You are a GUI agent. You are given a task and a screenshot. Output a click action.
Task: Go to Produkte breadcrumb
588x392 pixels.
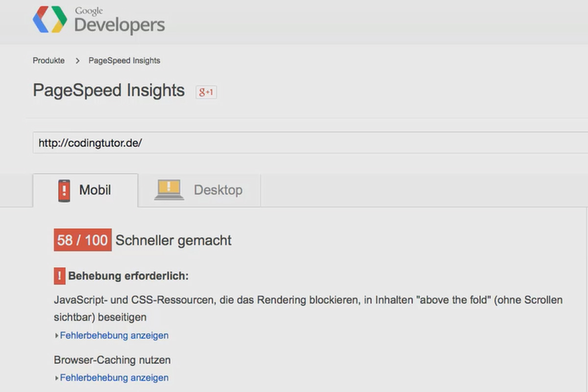[x=49, y=61]
